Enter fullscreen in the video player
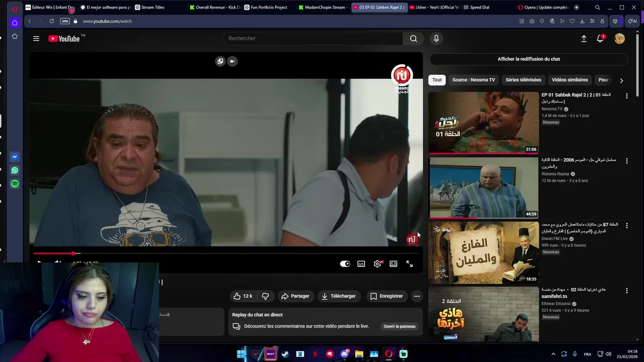The width and height of the screenshot is (644, 362). (x=410, y=264)
